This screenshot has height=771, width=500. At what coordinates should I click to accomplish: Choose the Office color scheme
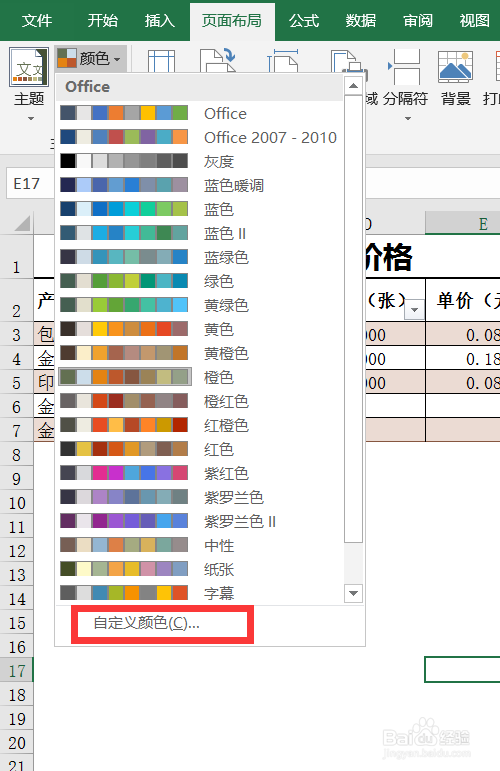(200, 113)
